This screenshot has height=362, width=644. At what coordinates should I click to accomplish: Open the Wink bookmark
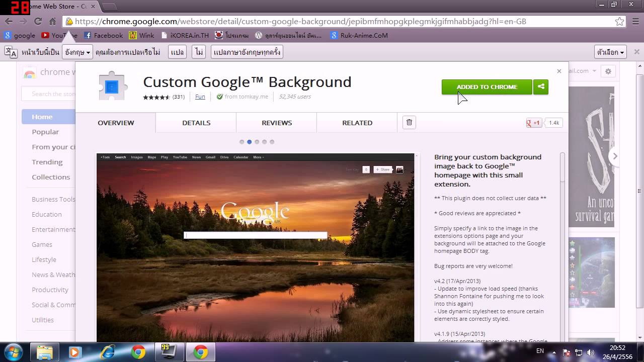coord(142,35)
